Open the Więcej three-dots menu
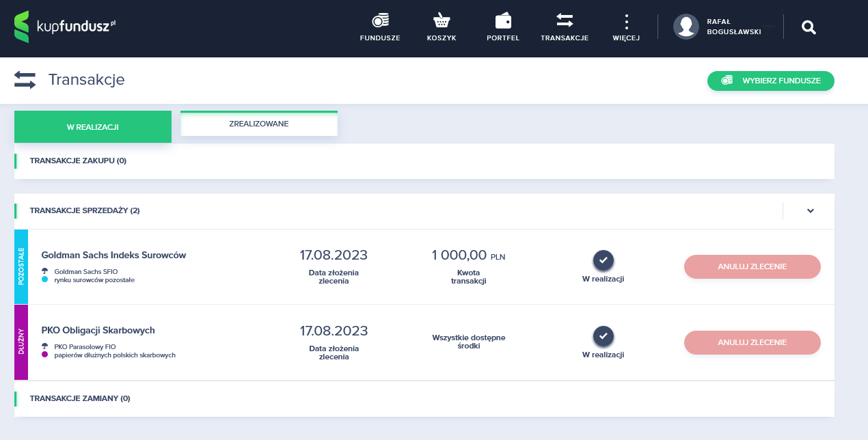868x440 pixels. (x=626, y=21)
